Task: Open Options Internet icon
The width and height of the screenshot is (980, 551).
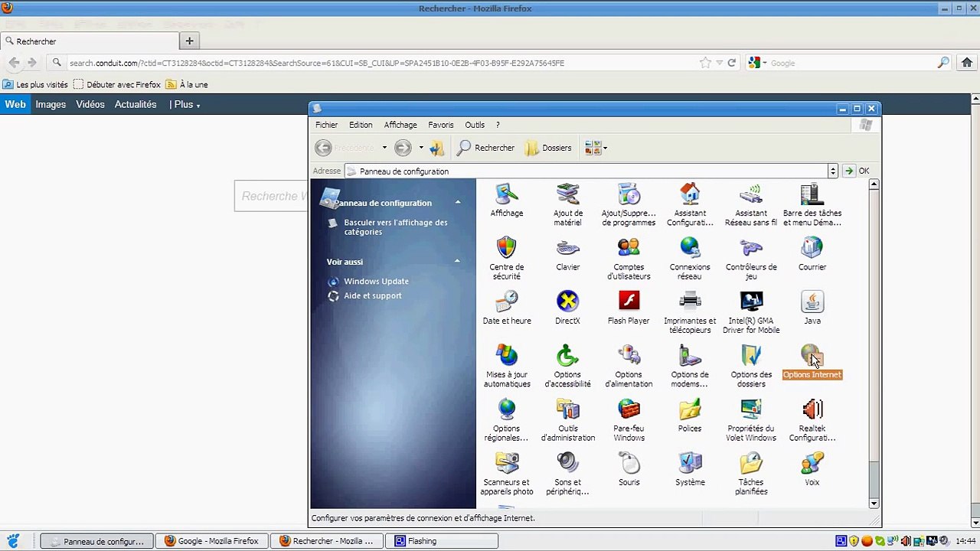Action: [812, 362]
